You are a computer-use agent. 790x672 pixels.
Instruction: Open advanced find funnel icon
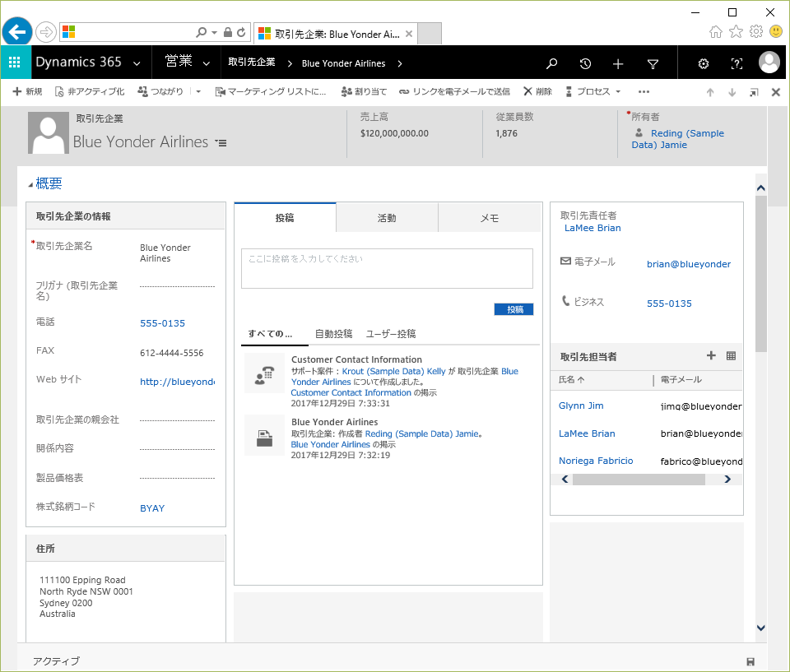click(653, 64)
